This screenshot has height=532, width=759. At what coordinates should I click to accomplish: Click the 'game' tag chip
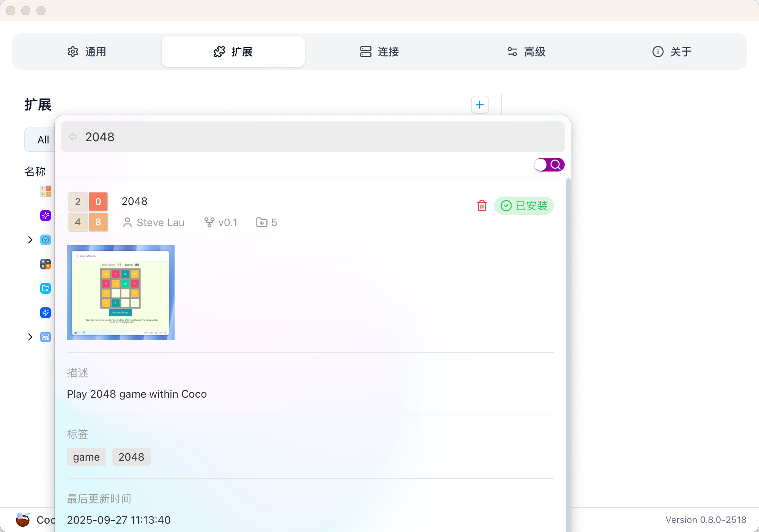tap(86, 457)
